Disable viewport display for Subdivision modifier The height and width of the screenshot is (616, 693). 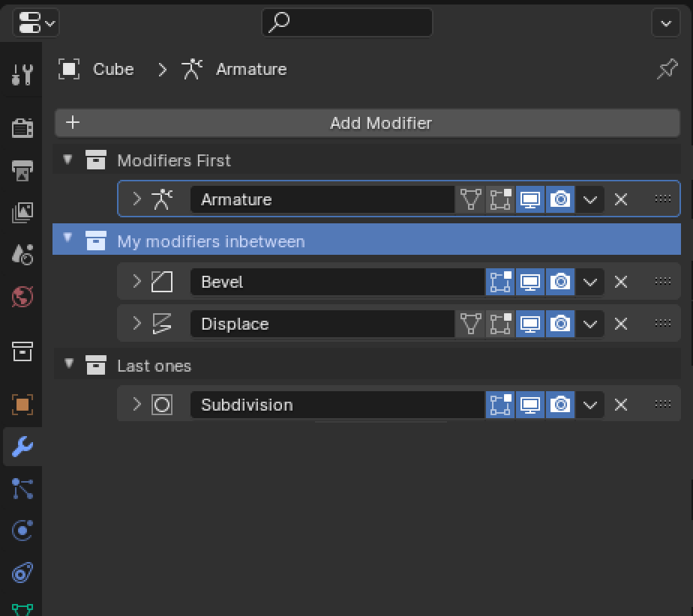click(x=530, y=405)
